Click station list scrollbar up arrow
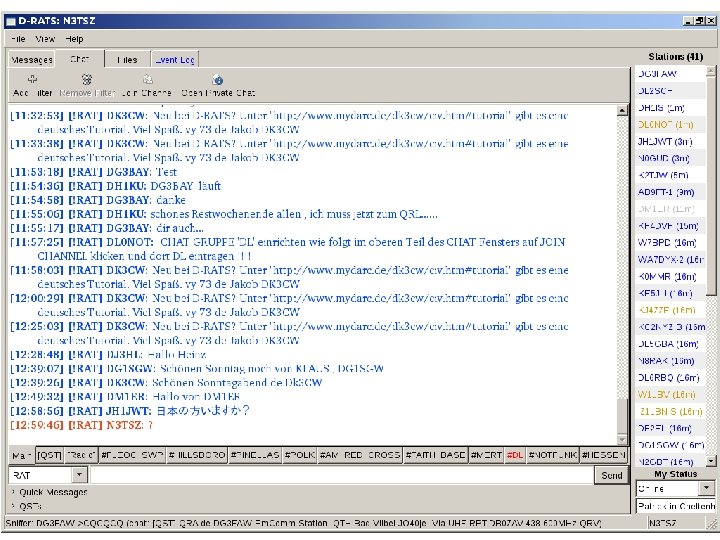 [x=711, y=71]
